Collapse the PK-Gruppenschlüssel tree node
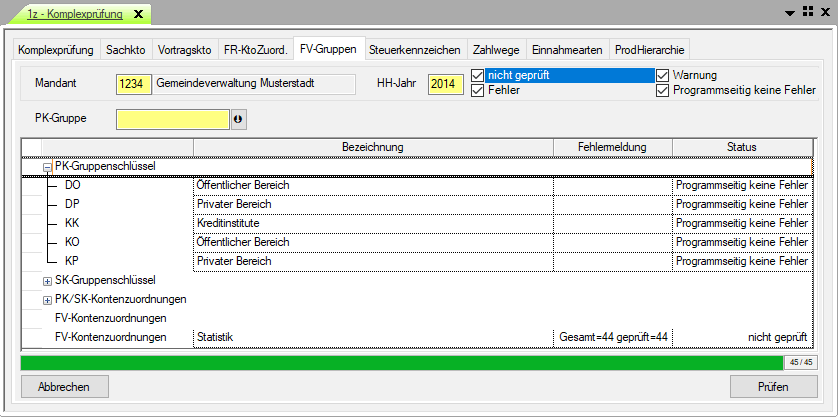This screenshot has width=838, height=417. pyautogui.click(x=47, y=167)
